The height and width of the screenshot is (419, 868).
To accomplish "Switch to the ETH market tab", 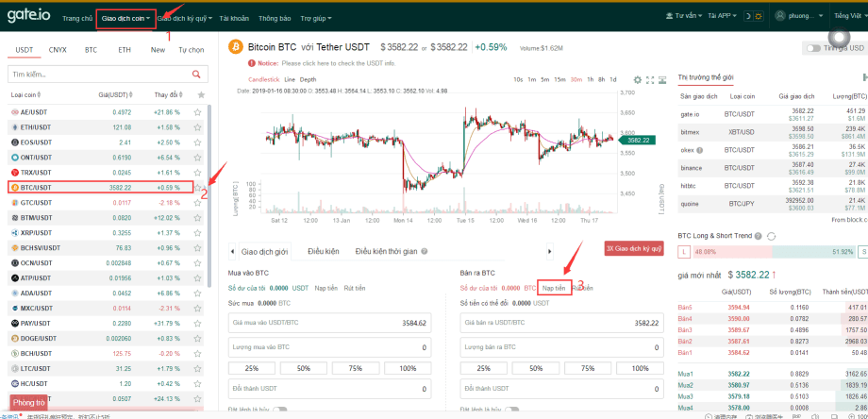I will click(125, 50).
